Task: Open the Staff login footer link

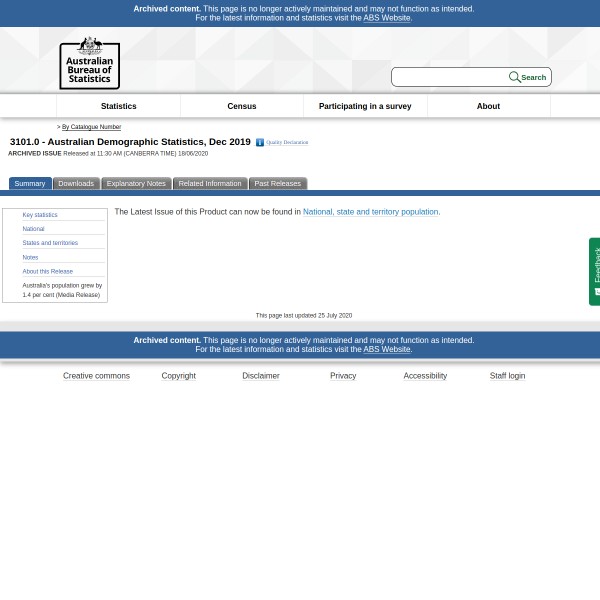Action: point(507,376)
